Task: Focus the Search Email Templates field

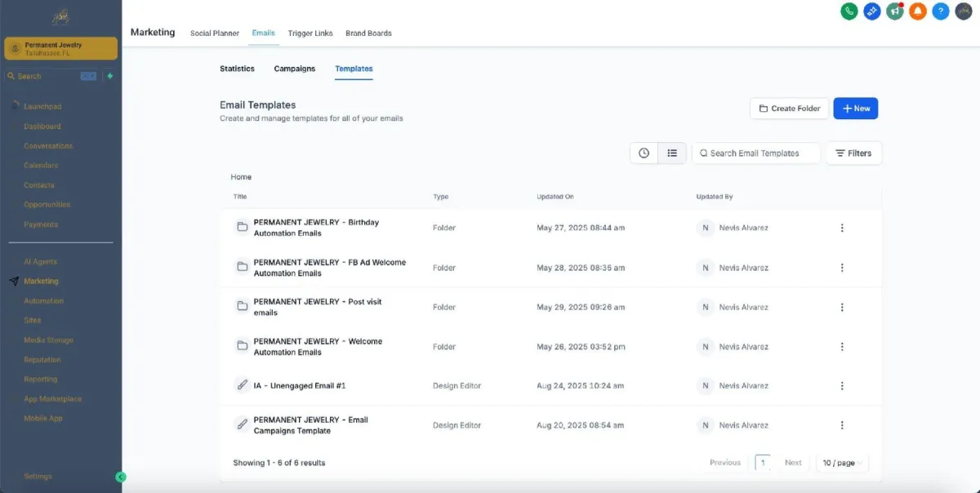Action: click(x=756, y=153)
